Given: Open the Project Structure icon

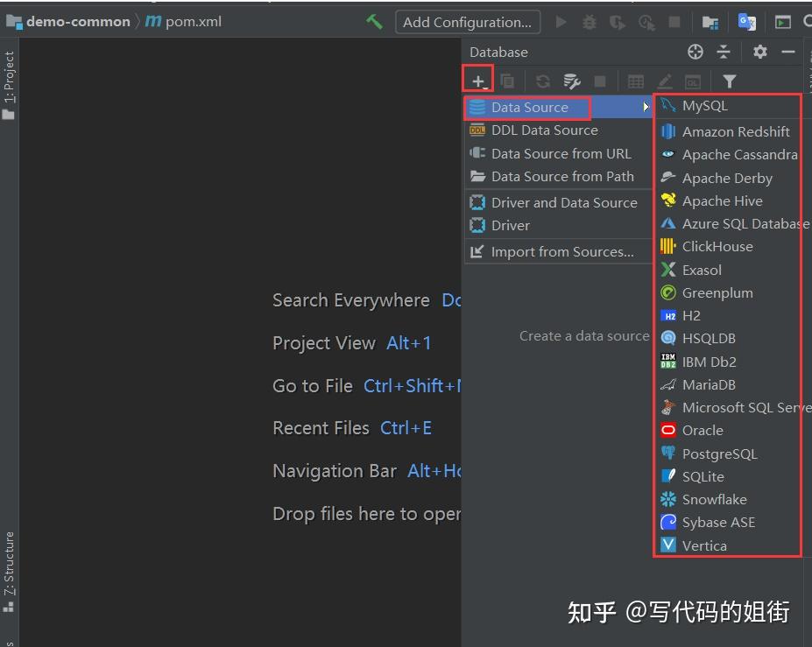Looking at the screenshot, I should click(710, 22).
